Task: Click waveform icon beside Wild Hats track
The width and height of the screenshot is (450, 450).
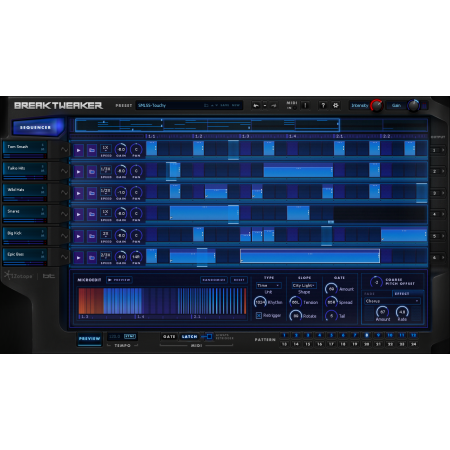Action: pos(64,193)
